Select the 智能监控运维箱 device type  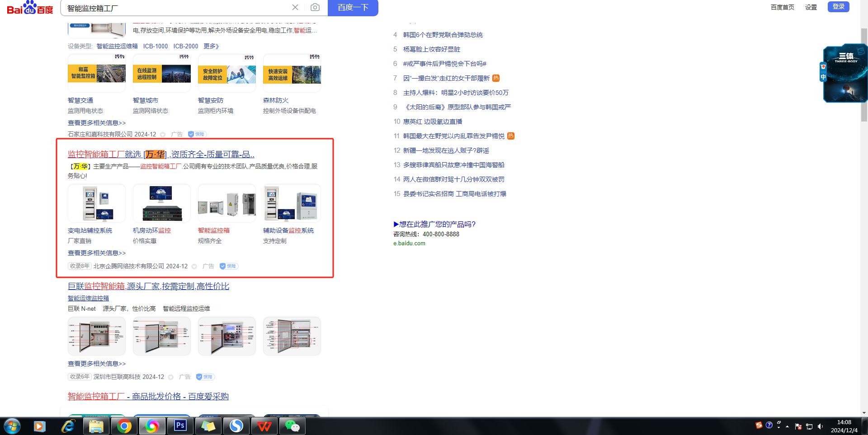(x=117, y=46)
